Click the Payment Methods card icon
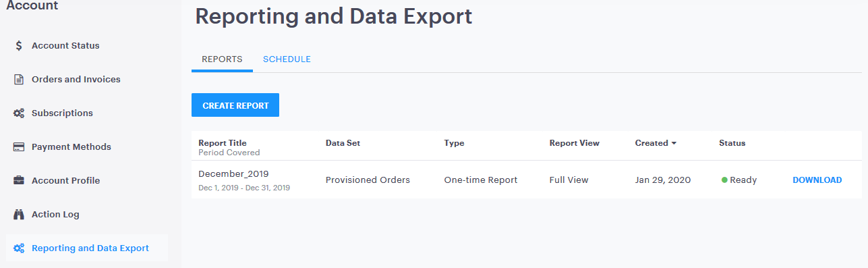Viewport: 868px width, 268px height. [19, 147]
